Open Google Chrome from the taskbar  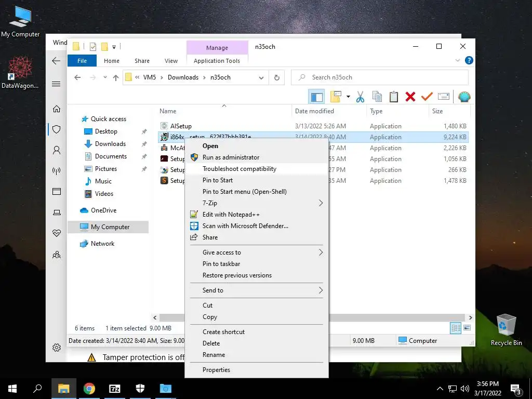coord(89,389)
